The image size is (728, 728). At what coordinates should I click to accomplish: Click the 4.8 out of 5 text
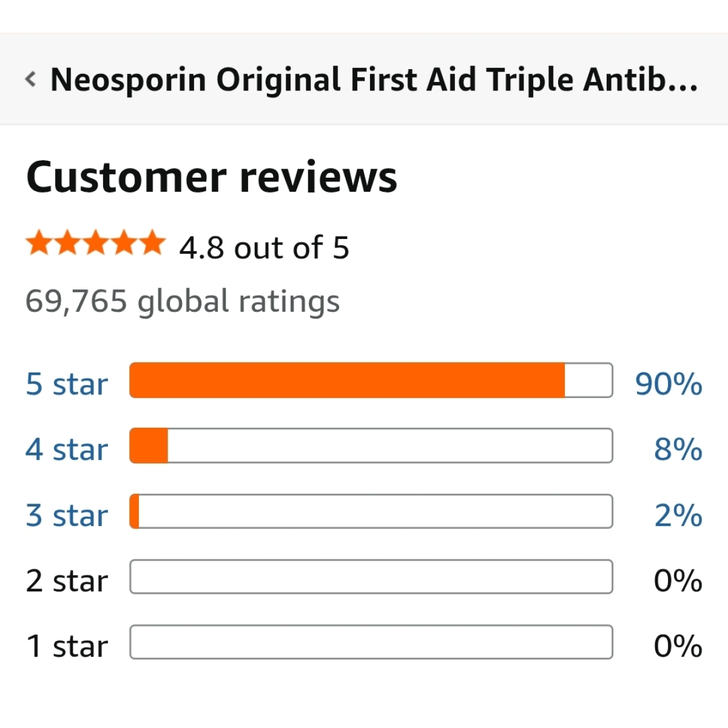pyautogui.click(x=265, y=248)
